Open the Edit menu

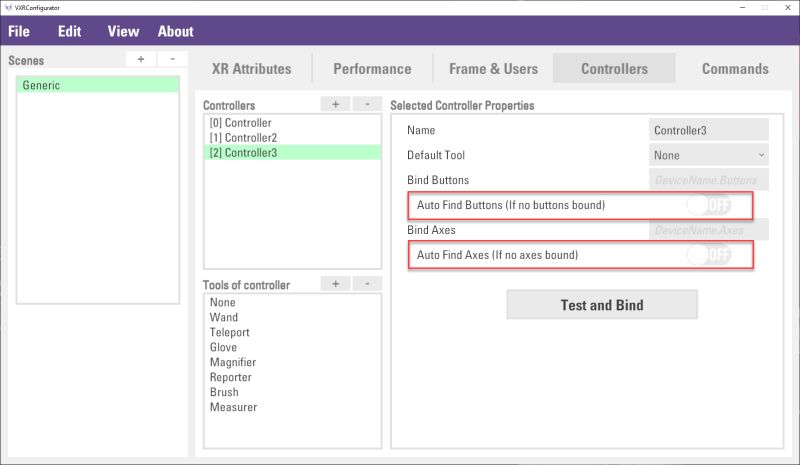coord(69,31)
